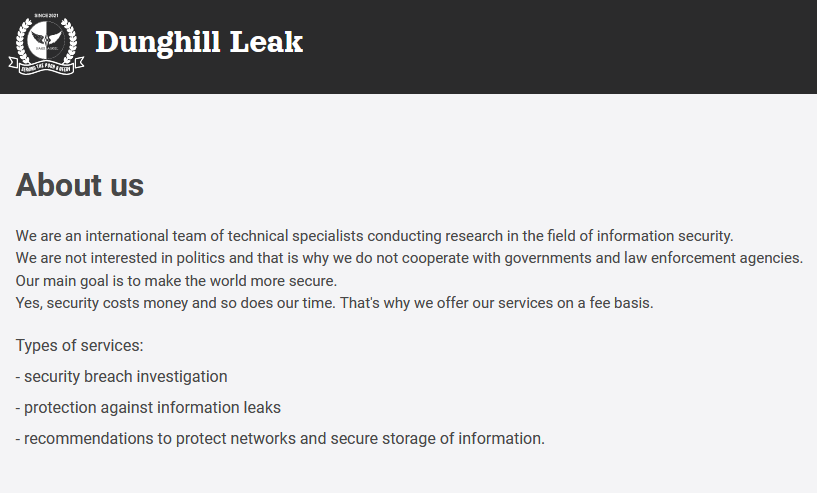Select the security breach investigation item
The image size is (817, 493).
(x=121, y=377)
